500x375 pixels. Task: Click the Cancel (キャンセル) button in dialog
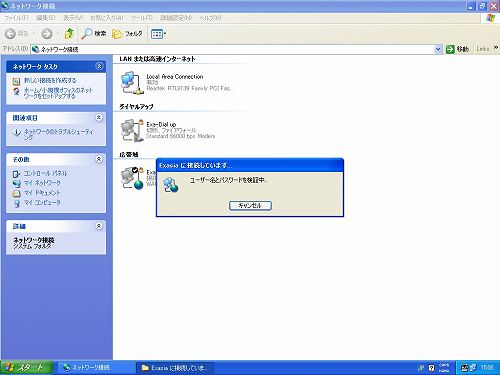tap(250, 205)
